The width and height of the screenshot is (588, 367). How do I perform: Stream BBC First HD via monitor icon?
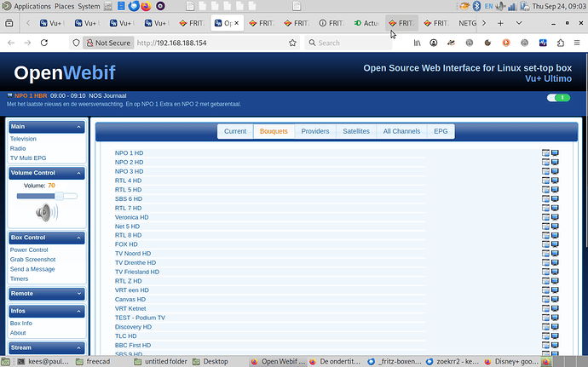pyautogui.click(x=555, y=345)
